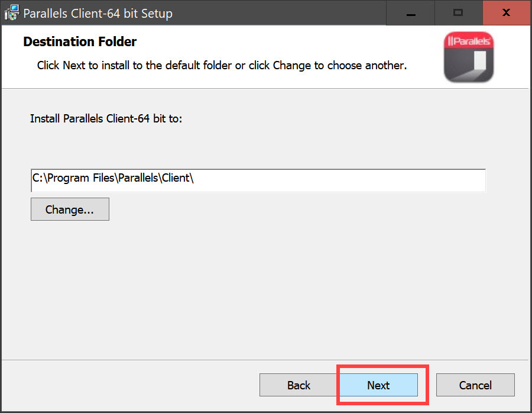Minimize the setup window
Viewport: 532px width, 413px height.
(x=410, y=12)
